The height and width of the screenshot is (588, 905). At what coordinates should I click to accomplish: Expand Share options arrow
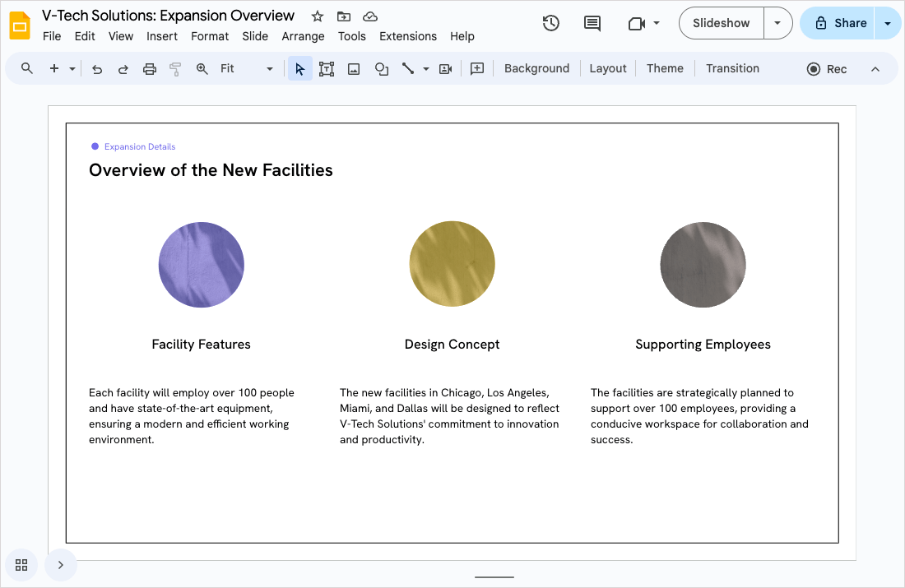click(x=888, y=23)
